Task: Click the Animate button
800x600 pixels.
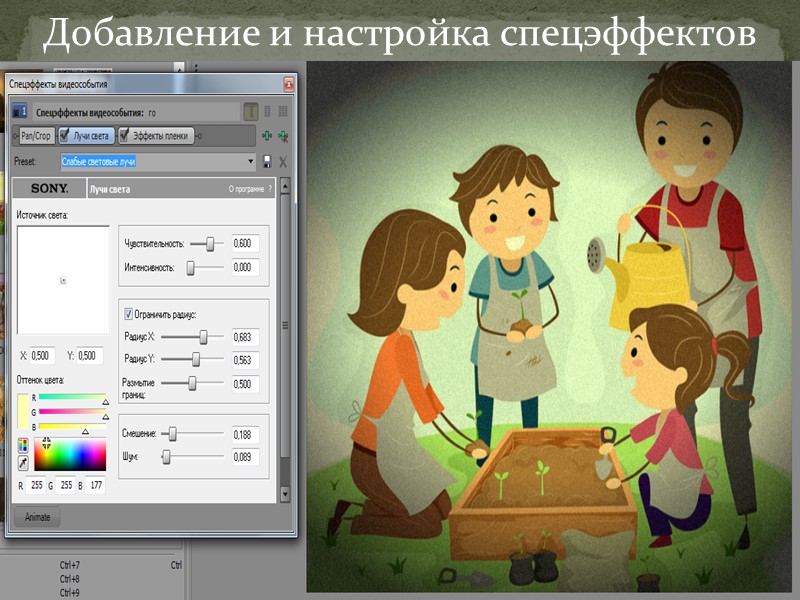Action: 38,517
